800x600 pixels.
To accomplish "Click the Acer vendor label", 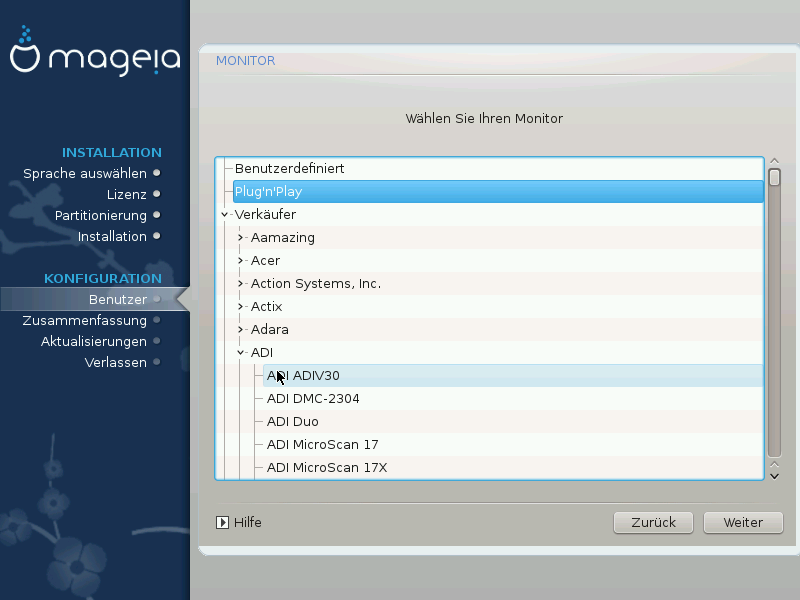I will (265, 261).
